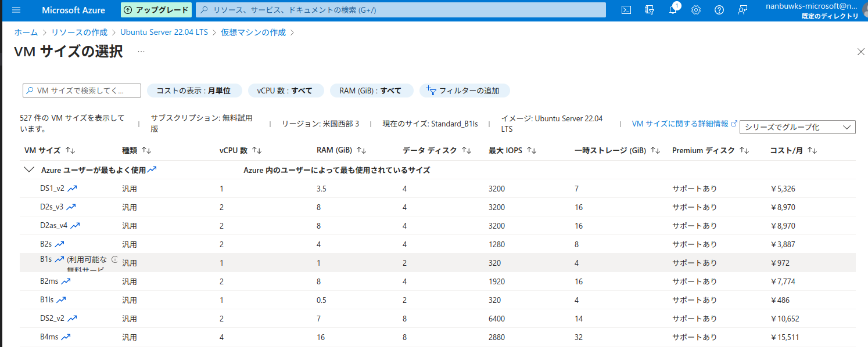
Task: Open VM サイズに関する詳細情報 link
Action: coord(684,124)
